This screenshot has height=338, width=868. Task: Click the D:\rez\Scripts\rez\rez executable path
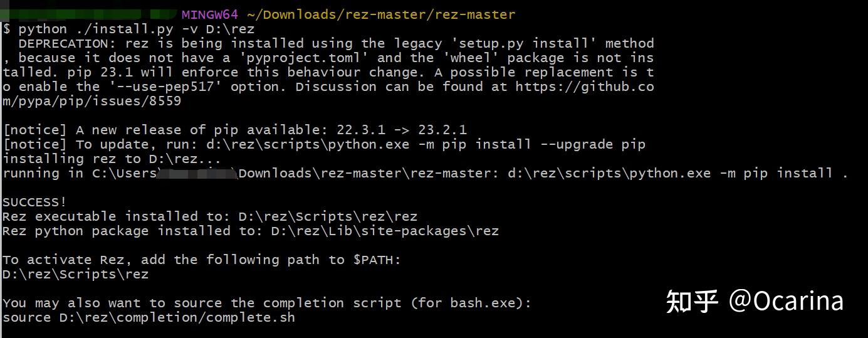coord(328,216)
